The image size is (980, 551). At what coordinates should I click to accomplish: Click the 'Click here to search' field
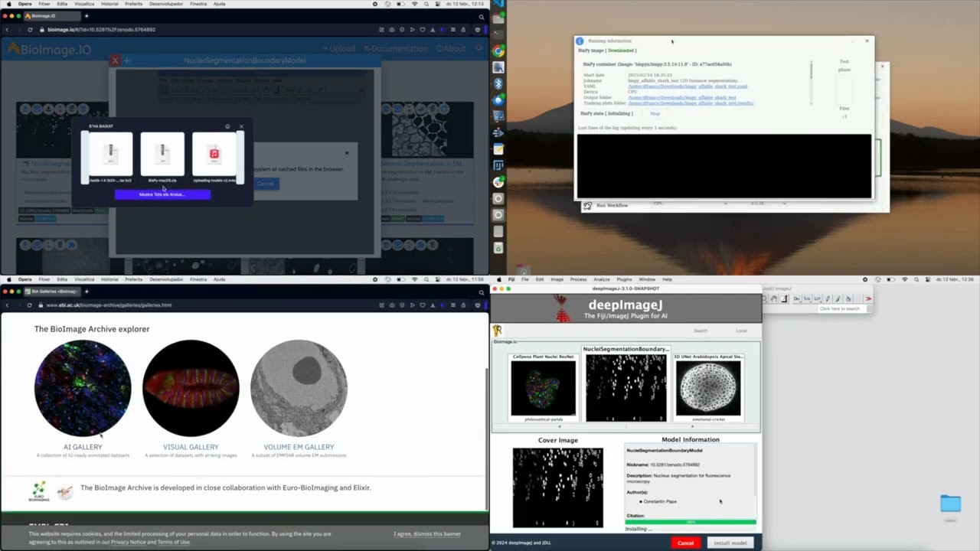tap(839, 308)
